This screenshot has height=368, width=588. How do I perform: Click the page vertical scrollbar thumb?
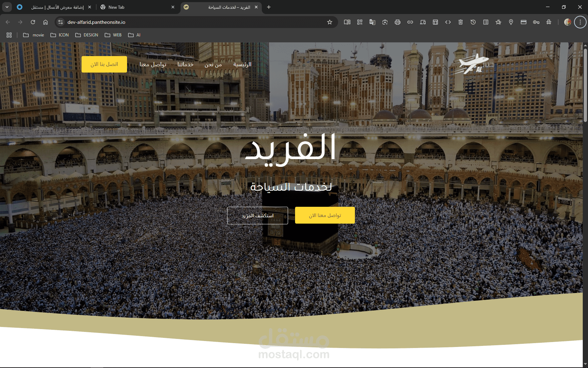[x=585, y=85]
